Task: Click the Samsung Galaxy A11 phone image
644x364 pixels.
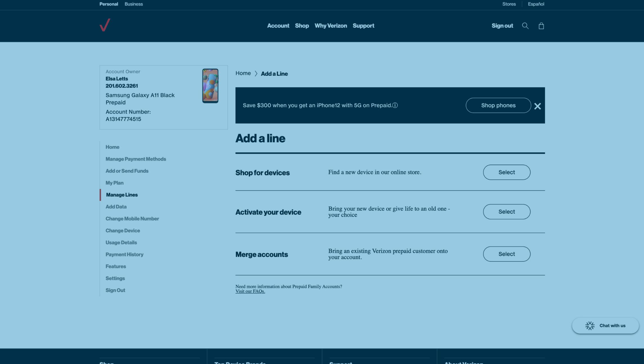Action: pyautogui.click(x=210, y=86)
